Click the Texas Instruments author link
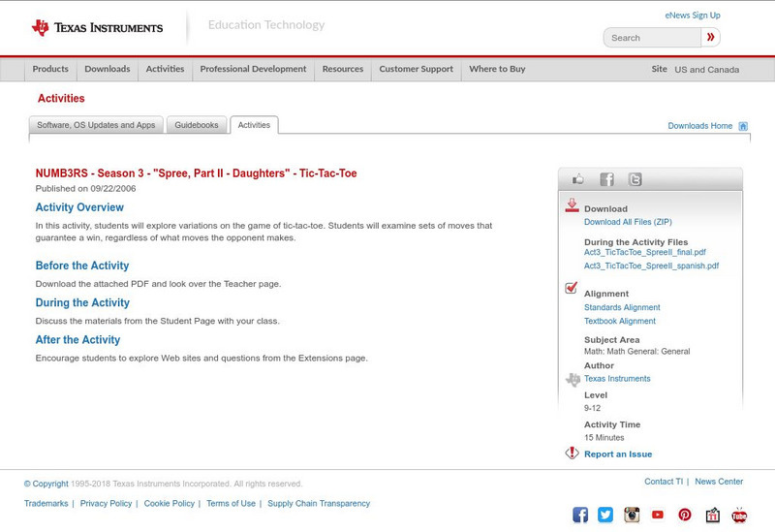The width and height of the screenshot is (775, 532). [617, 379]
